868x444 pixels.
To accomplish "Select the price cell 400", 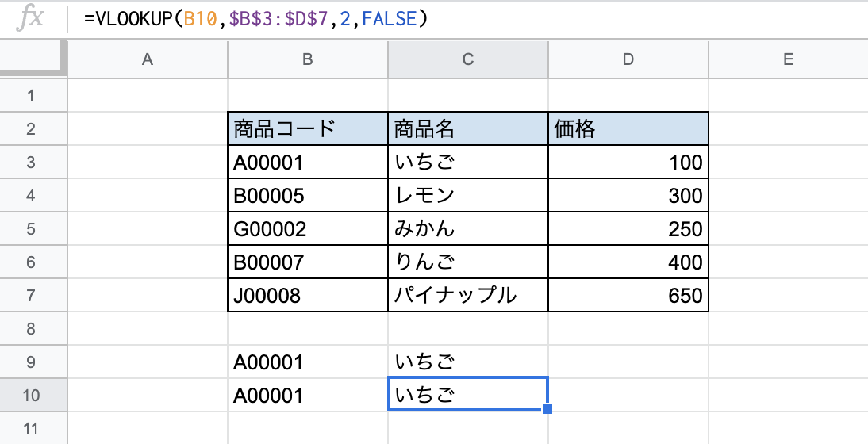I will pyautogui.click(x=628, y=262).
